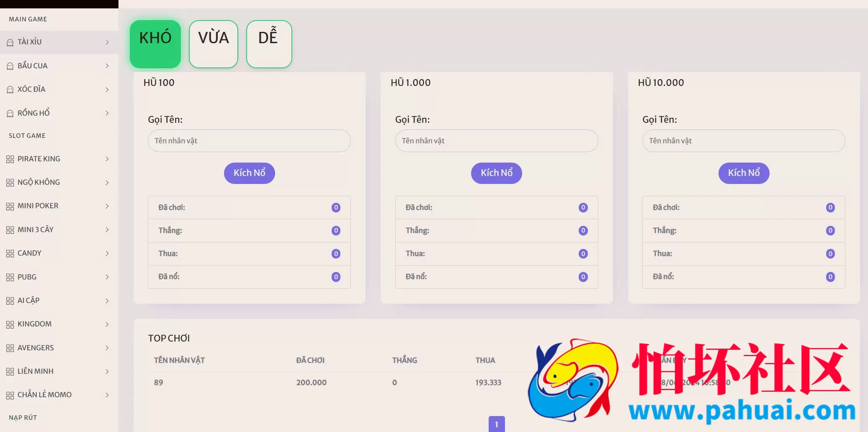
Task: Expand the MINI 3 CÂY chevron
Action: [107, 230]
